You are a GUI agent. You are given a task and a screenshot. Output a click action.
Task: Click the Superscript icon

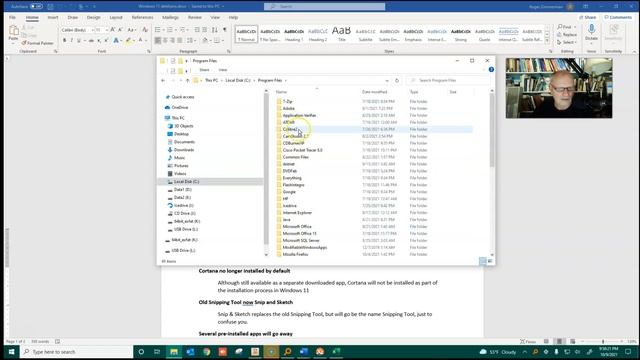point(106,40)
